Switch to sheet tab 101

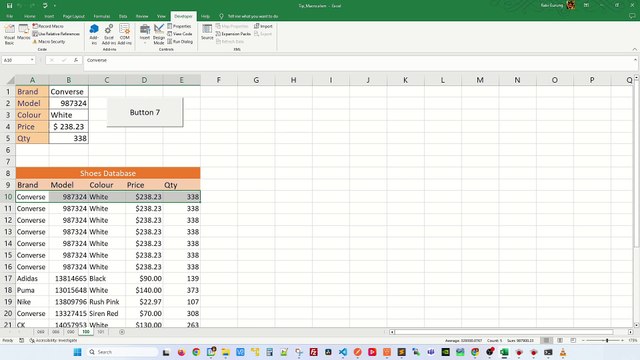tap(101, 332)
